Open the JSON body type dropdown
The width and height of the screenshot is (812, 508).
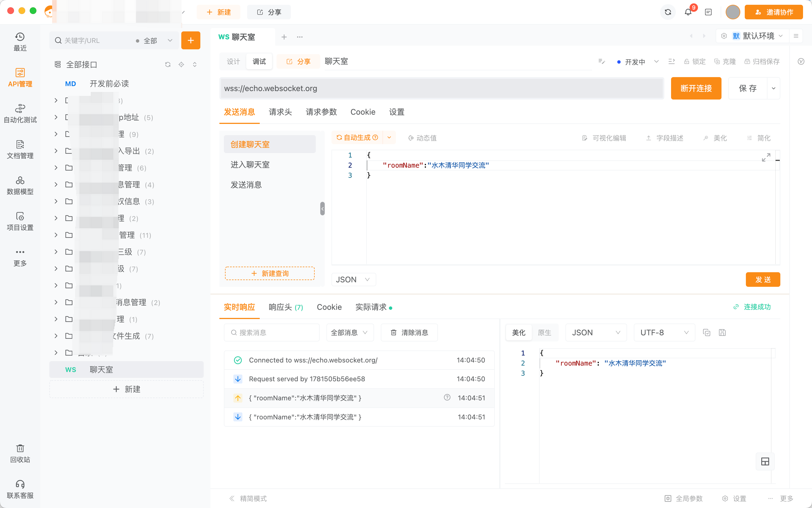point(353,279)
